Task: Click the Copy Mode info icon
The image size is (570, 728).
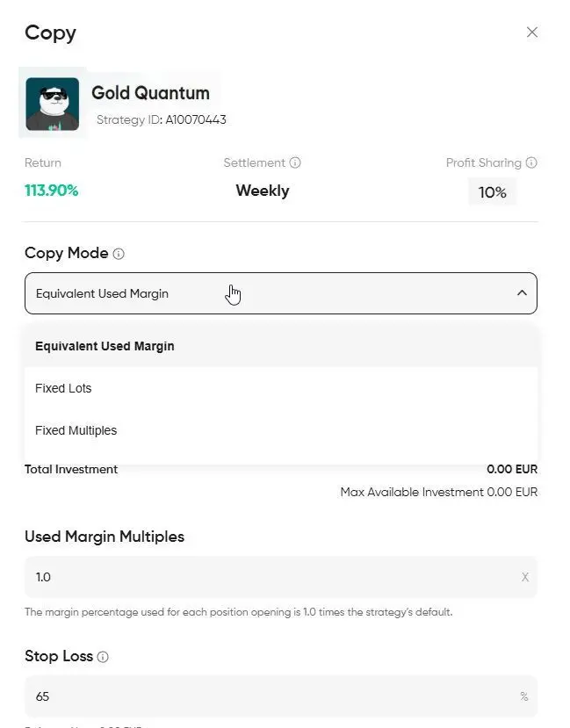Action: (x=119, y=253)
